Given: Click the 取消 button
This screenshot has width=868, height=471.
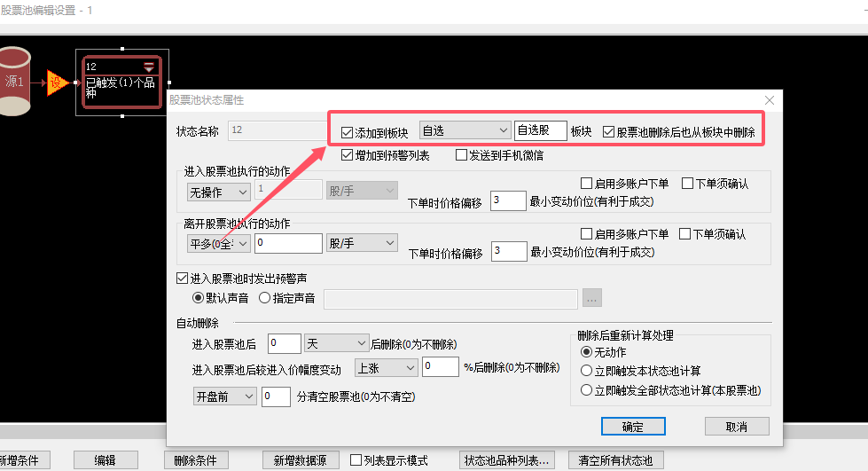Looking at the screenshot, I should (x=737, y=427).
